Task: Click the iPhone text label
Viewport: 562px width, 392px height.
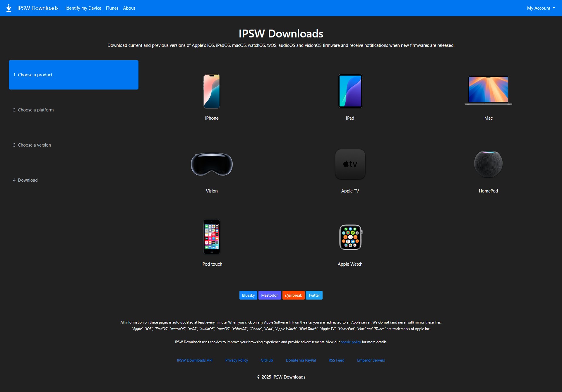Action: pos(212,118)
